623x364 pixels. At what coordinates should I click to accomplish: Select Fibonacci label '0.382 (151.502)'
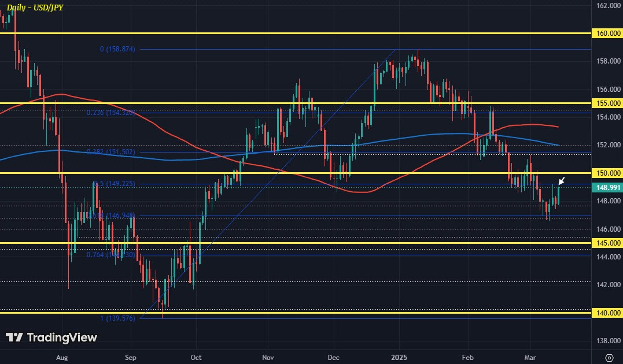111,152
